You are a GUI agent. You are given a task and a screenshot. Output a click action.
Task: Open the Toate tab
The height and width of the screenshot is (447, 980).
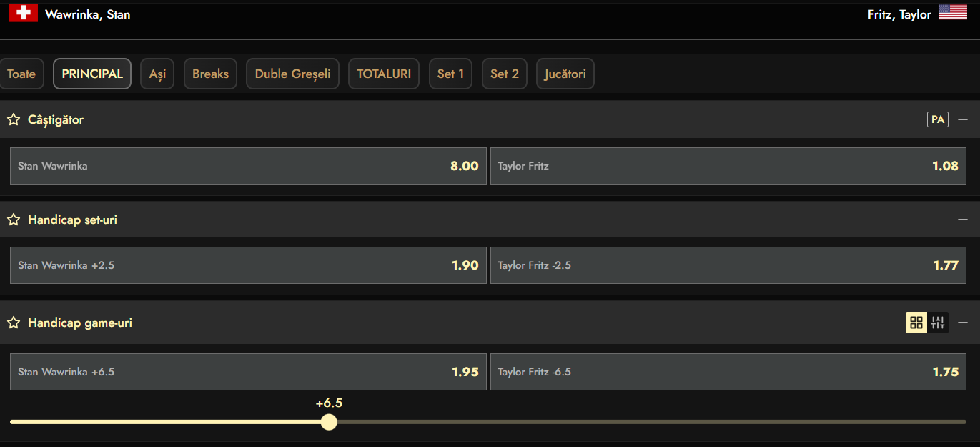click(21, 74)
